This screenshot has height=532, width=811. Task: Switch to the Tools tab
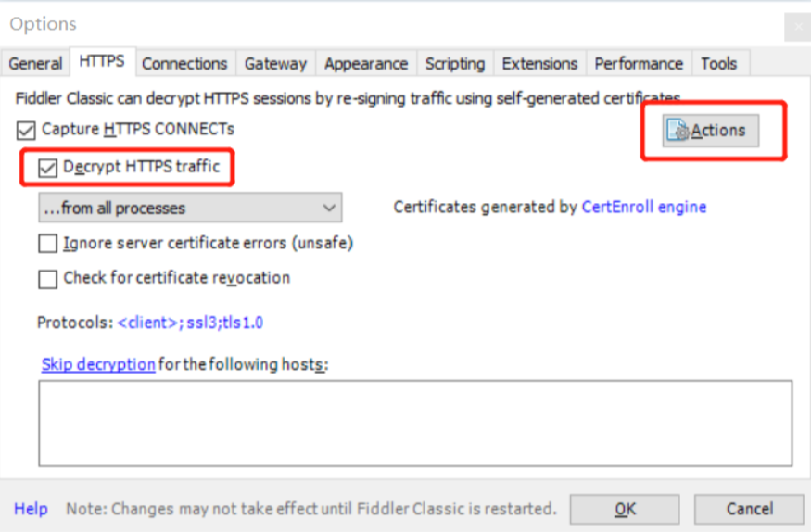(719, 64)
